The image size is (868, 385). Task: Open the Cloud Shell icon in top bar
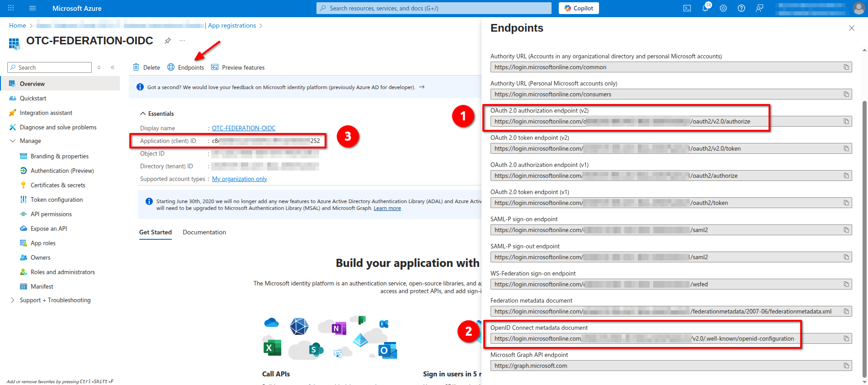(x=687, y=8)
